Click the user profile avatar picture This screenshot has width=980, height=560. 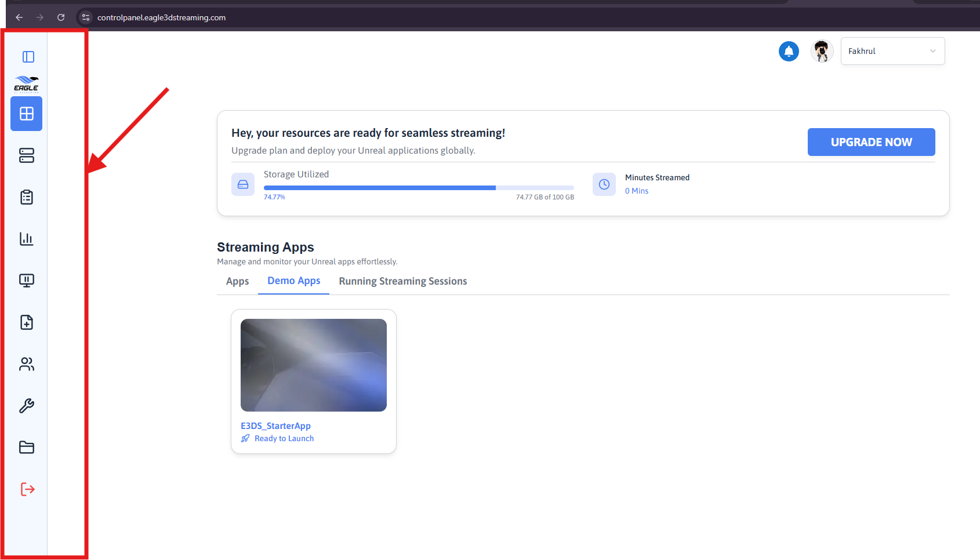822,51
